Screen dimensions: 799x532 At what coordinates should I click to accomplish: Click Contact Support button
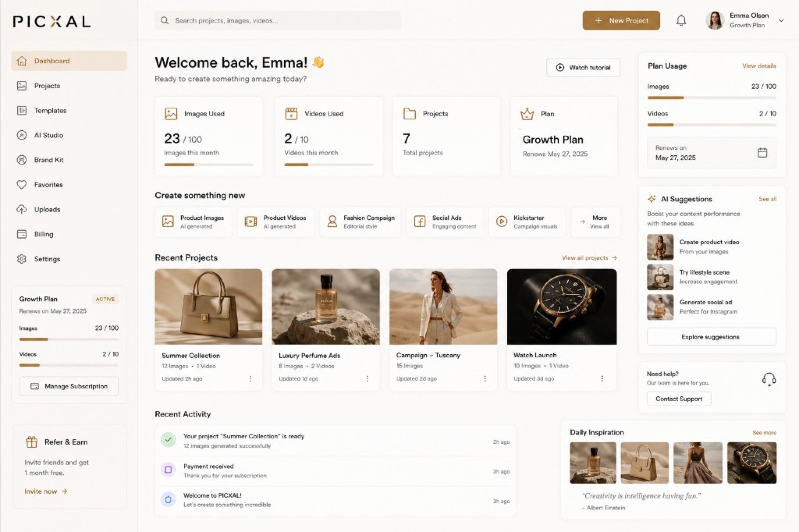tap(679, 399)
